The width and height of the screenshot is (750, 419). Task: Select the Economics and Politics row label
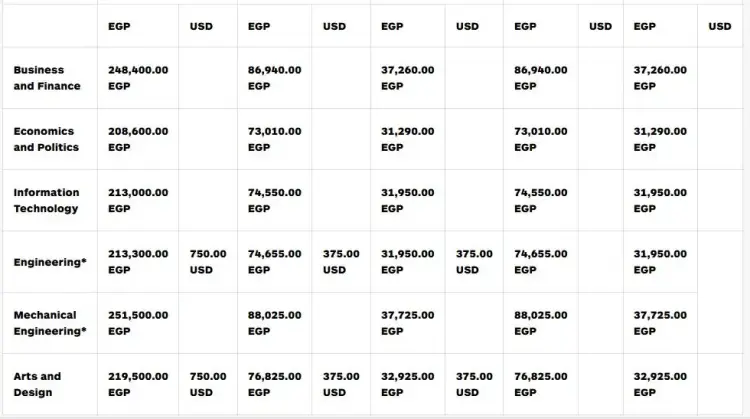(x=46, y=139)
